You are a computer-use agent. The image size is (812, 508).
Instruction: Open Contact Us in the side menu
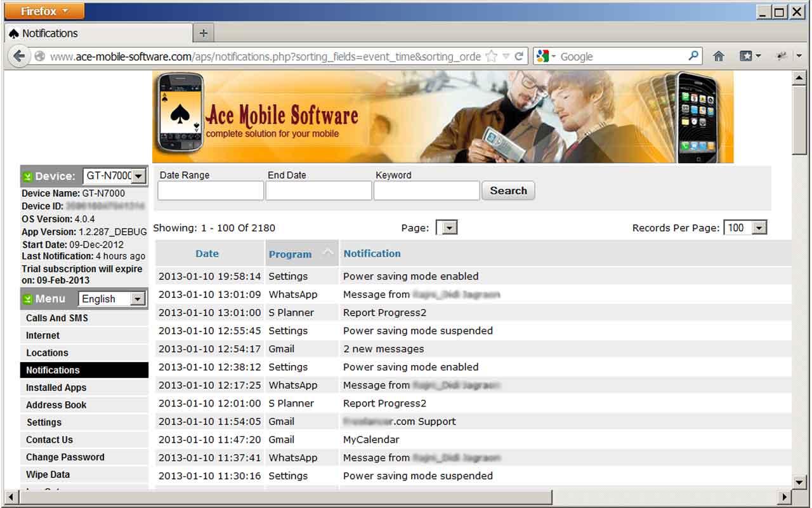coord(84,439)
